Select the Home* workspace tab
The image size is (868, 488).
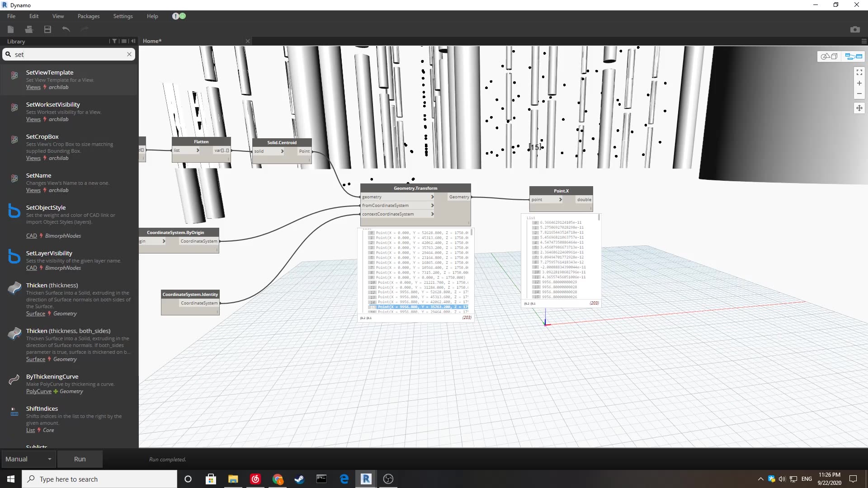tap(152, 41)
